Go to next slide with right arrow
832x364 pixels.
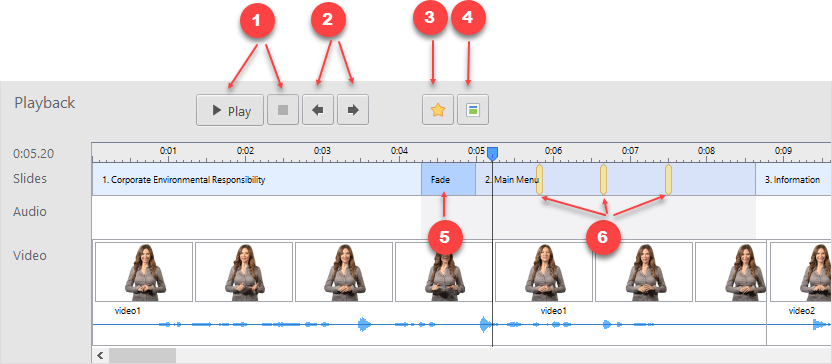pos(353,110)
